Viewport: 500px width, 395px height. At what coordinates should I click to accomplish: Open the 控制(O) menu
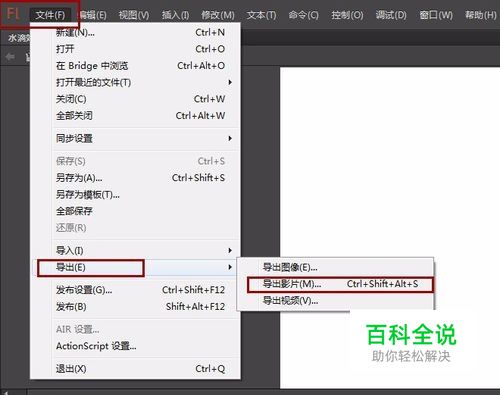347,15
